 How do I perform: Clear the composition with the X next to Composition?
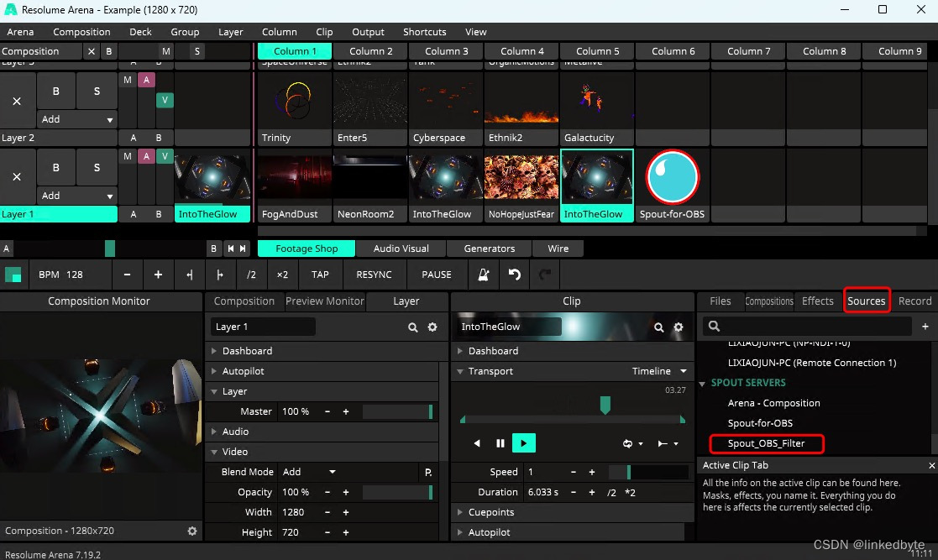tap(91, 51)
